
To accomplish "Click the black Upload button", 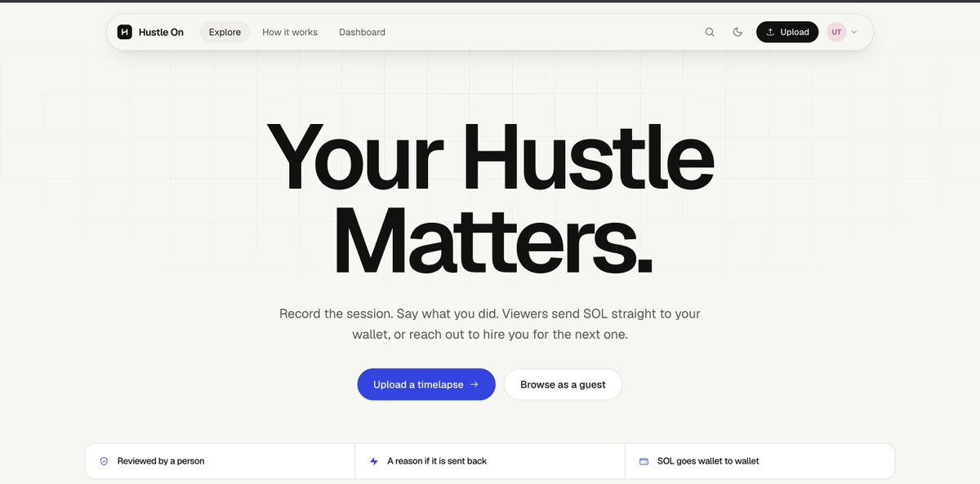I will point(787,32).
